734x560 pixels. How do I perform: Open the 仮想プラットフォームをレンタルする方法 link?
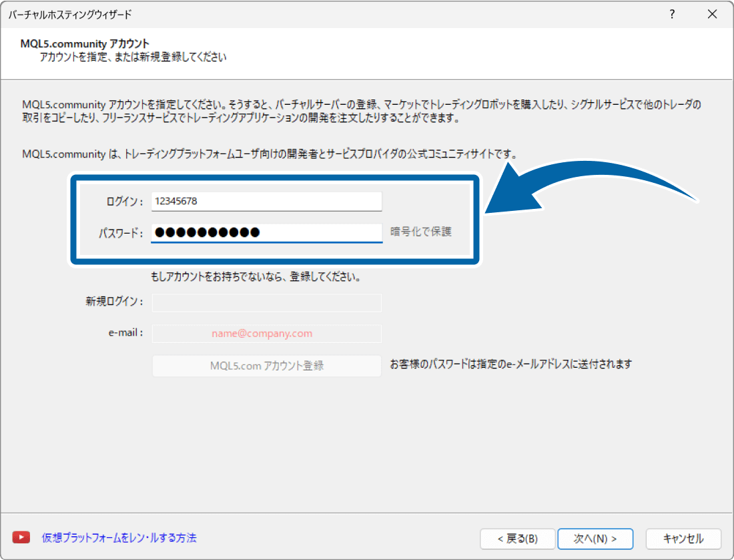point(119,537)
